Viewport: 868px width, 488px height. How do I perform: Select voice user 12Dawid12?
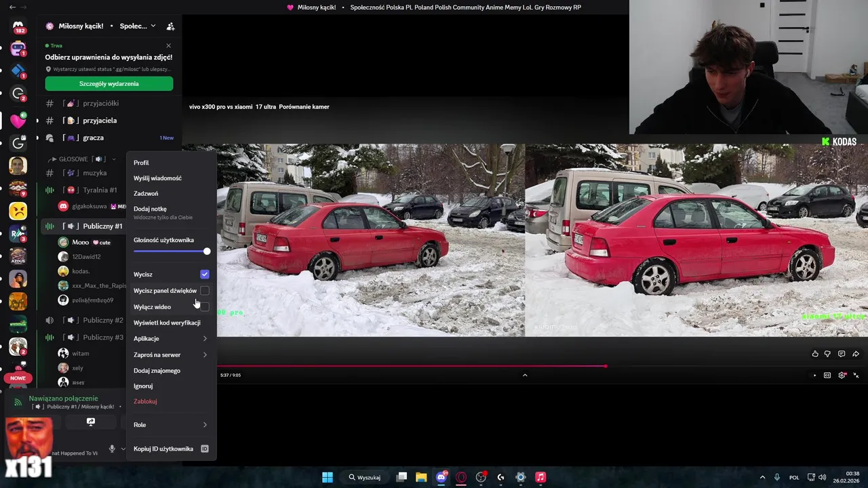pyautogui.click(x=86, y=257)
